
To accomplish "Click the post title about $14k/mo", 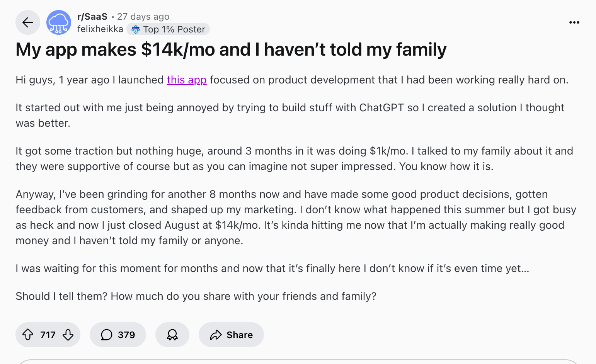I will 231,50.
